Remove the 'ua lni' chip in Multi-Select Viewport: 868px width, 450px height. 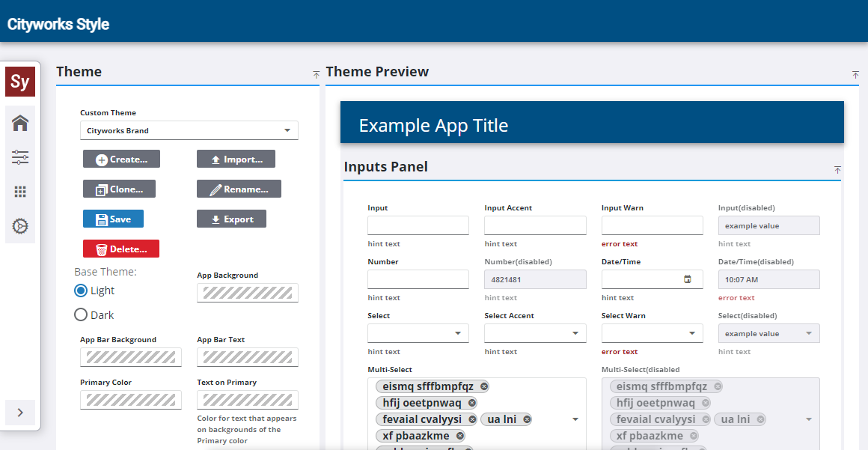point(527,419)
